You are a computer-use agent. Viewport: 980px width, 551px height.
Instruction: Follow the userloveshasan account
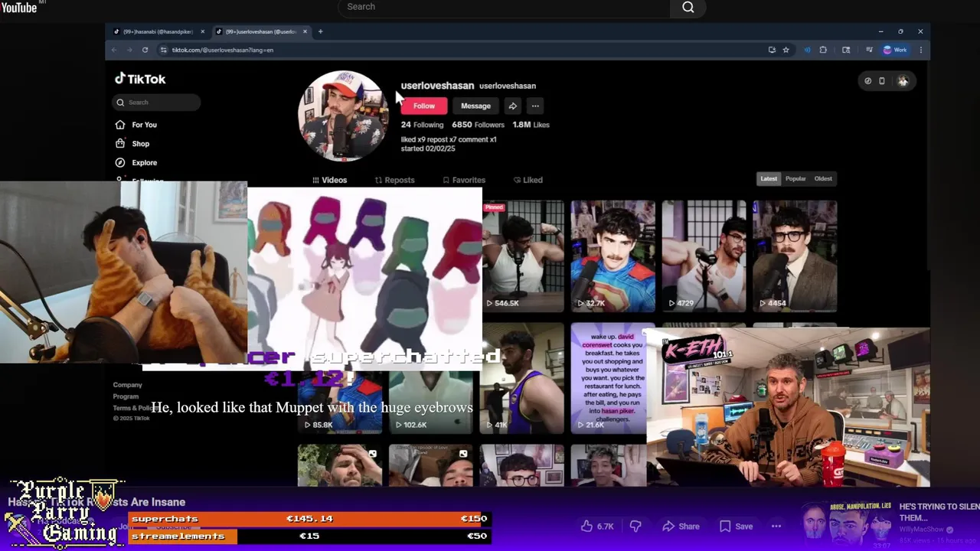click(x=423, y=106)
